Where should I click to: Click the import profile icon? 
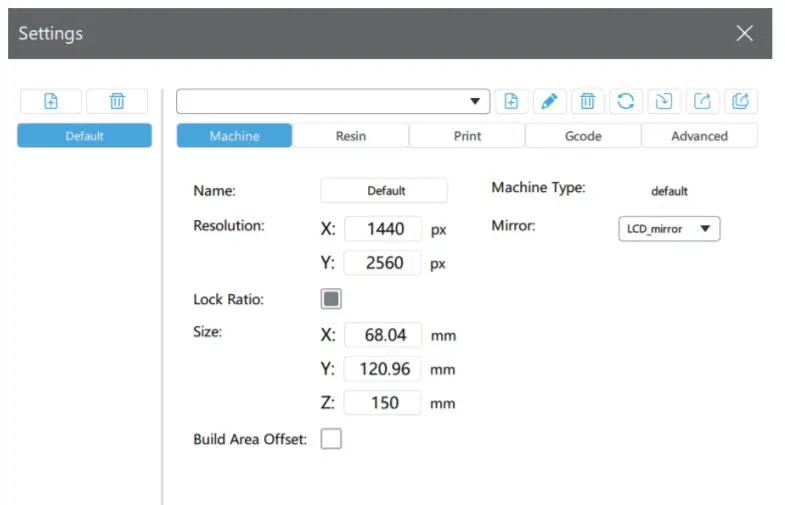click(664, 101)
